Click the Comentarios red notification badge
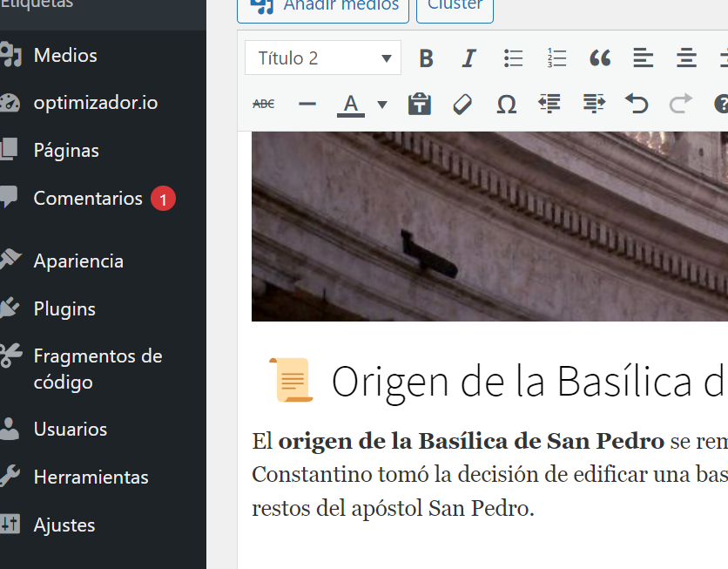The width and height of the screenshot is (728, 569). 163,199
